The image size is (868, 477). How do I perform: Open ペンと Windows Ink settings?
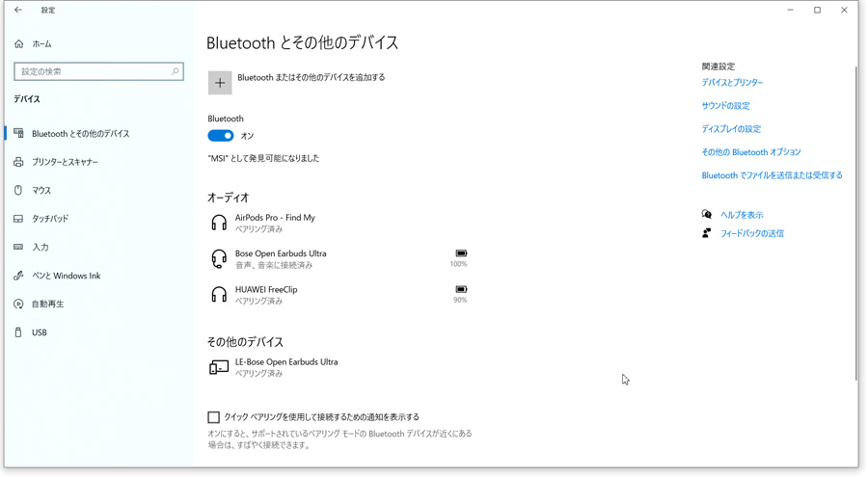[x=67, y=276]
